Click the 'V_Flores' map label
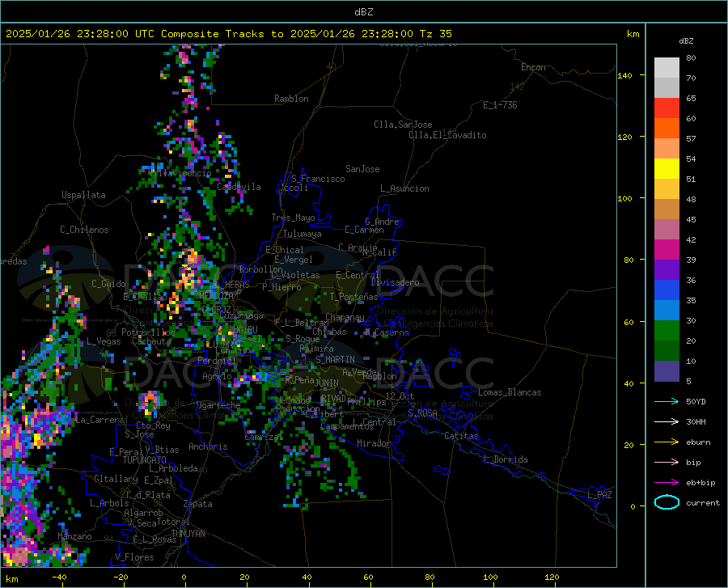Screen dimensions: 728x588 coord(134,557)
